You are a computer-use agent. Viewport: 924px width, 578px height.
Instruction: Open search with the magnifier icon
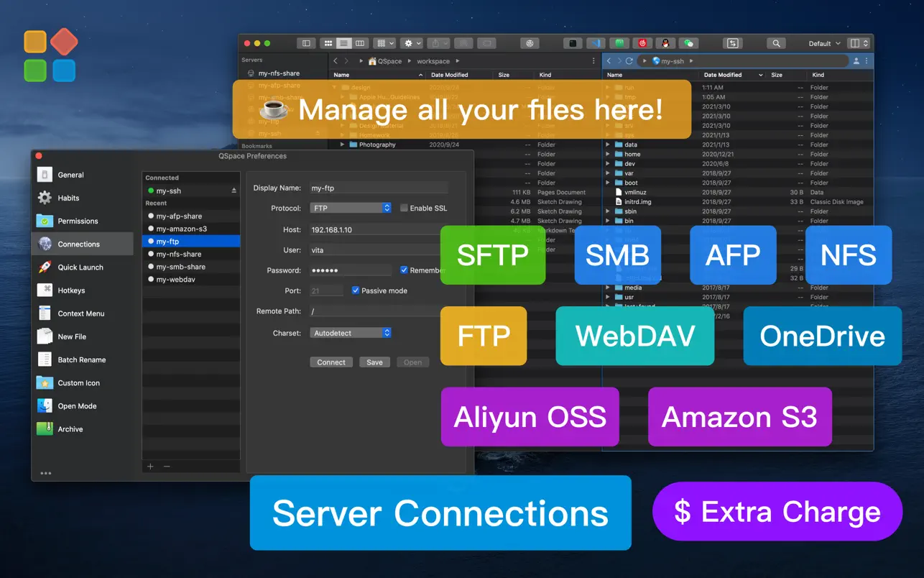click(x=776, y=43)
